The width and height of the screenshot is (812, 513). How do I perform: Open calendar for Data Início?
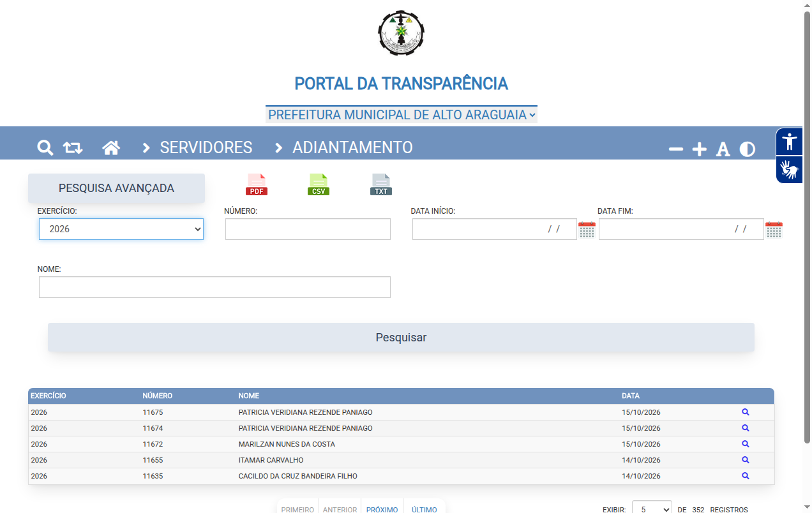[x=587, y=230]
